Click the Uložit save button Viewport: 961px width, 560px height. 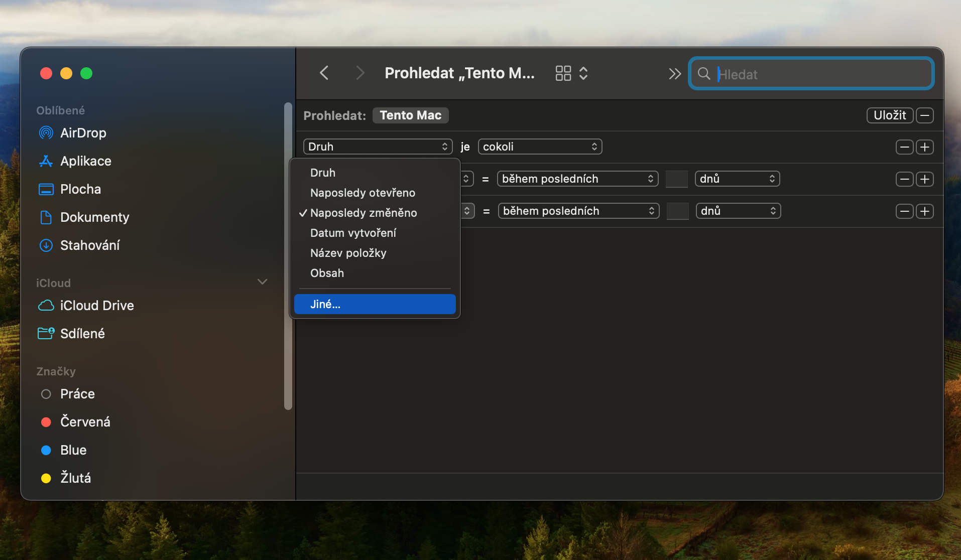pyautogui.click(x=890, y=115)
